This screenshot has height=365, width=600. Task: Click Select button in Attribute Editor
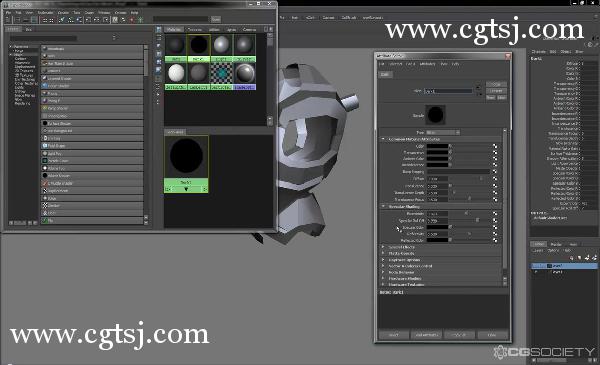pos(394,335)
